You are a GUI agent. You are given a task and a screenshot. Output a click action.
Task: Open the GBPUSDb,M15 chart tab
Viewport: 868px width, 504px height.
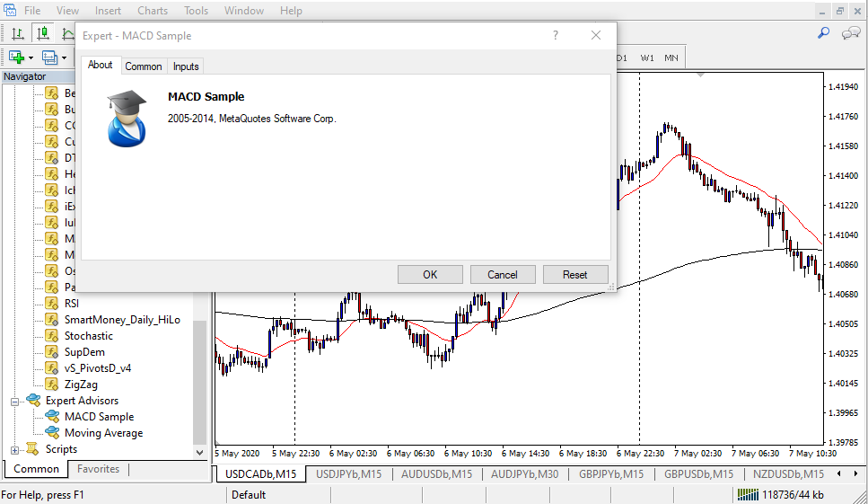(x=698, y=474)
